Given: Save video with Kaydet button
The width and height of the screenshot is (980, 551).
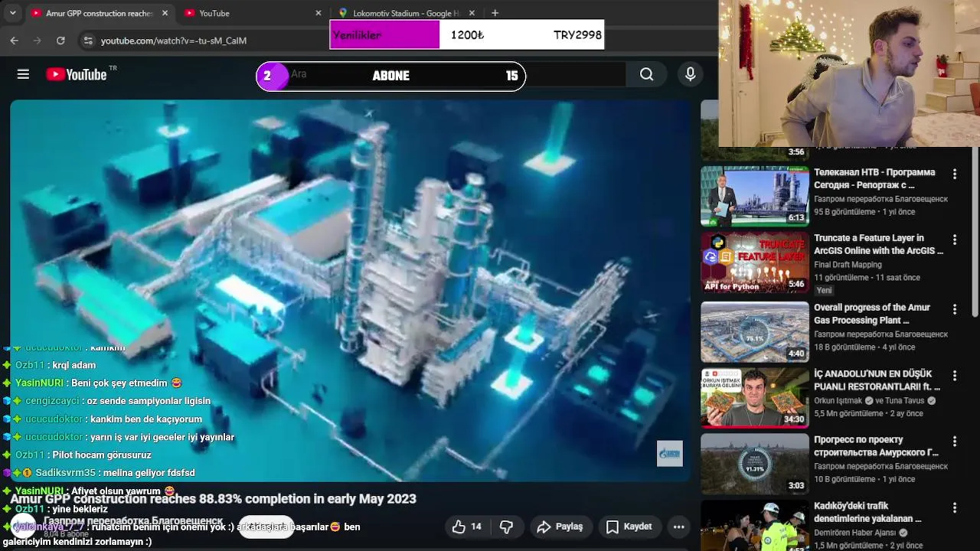Looking at the screenshot, I should coord(629,527).
